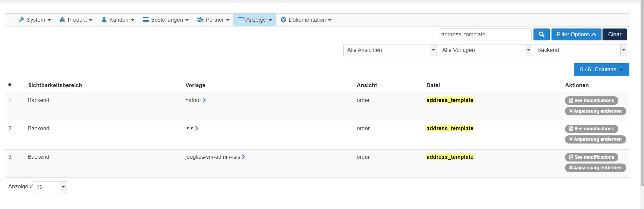Open the jooglies-vm-admin-isis template link

tap(213, 157)
